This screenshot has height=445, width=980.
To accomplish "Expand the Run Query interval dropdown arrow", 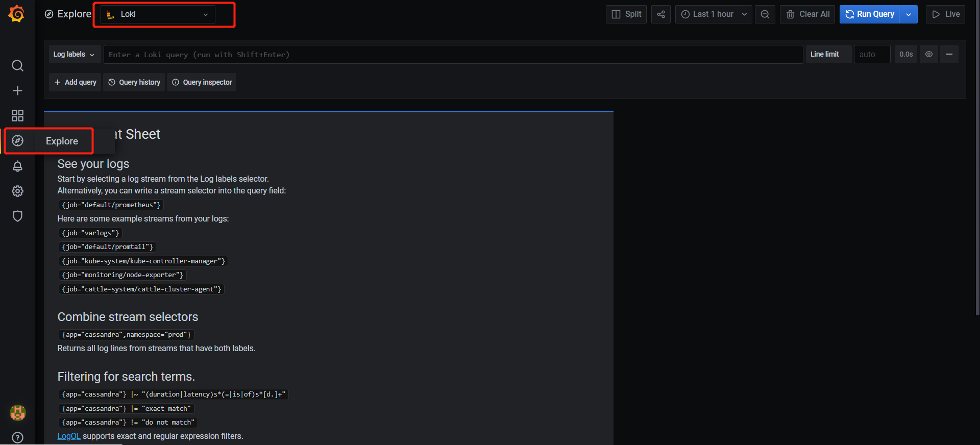I will [x=909, y=14].
